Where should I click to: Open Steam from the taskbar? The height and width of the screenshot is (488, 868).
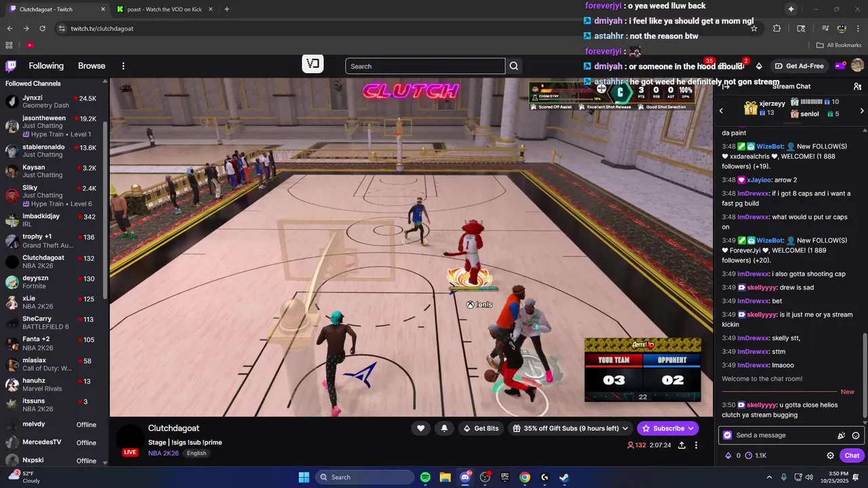(x=564, y=477)
